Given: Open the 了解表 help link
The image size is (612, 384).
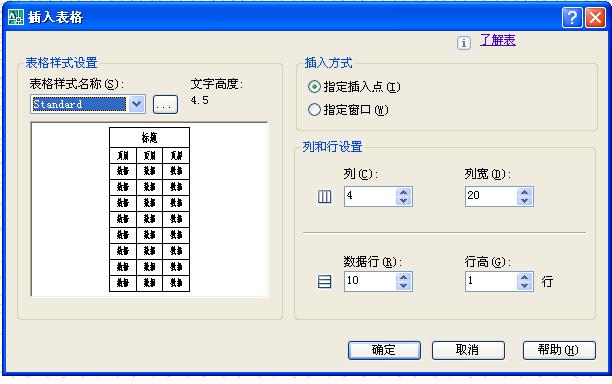Looking at the screenshot, I should coord(498,40).
